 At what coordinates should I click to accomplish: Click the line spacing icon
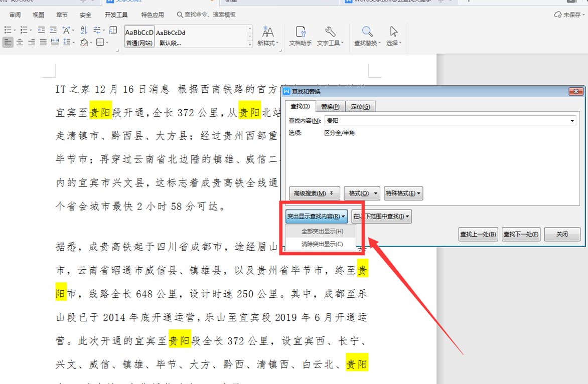tap(67, 42)
